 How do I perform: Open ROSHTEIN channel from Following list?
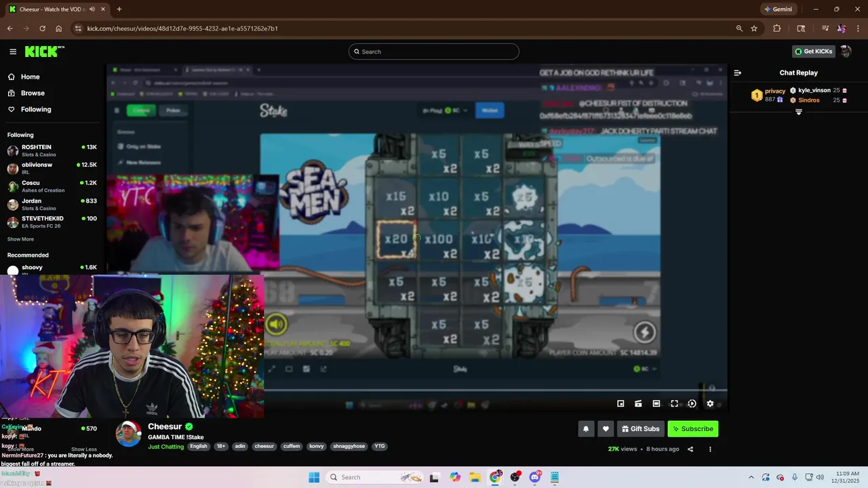(52, 150)
